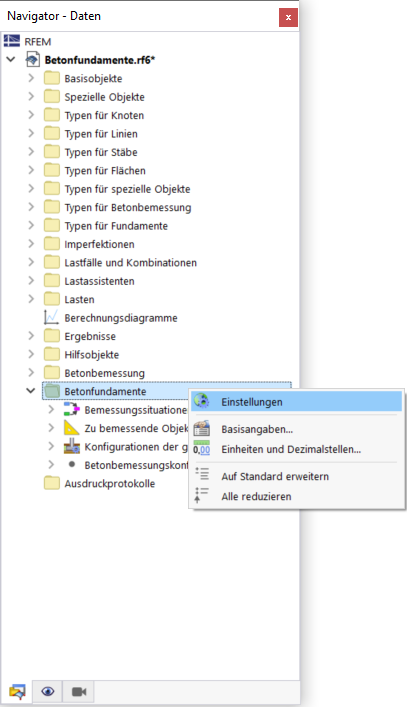Click the Ausdruckprotokolle folder icon
This screenshot has width=407, height=707.
(x=52, y=483)
